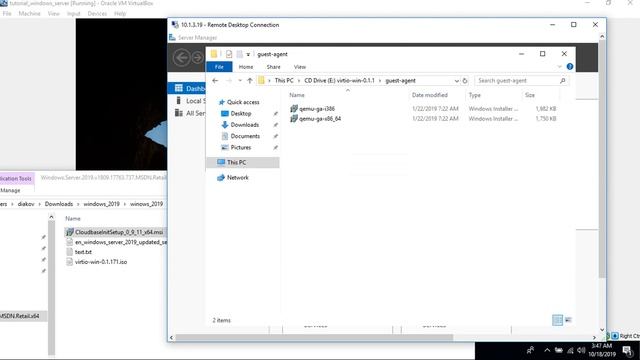Open VirtualBox File menu

click(7, 13)
